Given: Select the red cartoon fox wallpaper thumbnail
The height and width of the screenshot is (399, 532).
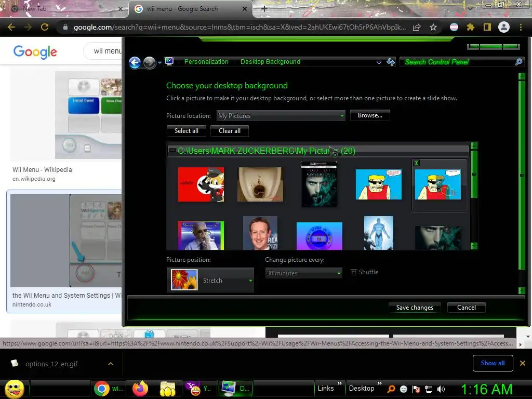Looking at the screenshot, I should coord(201,184).
